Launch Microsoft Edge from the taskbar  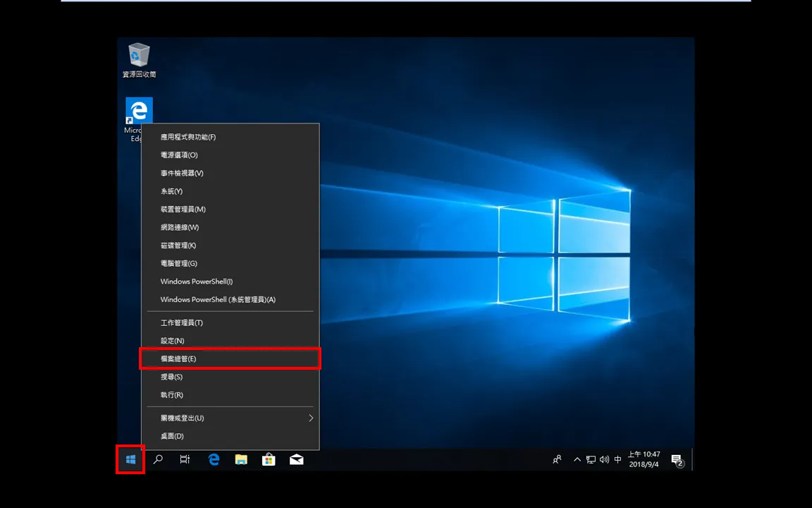(x=214, y=459)
